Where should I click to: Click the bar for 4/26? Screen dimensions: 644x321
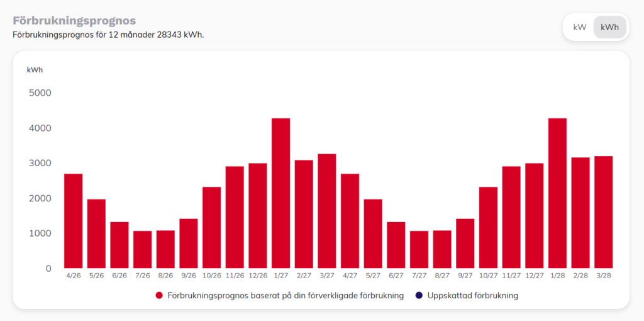[74, 221]
